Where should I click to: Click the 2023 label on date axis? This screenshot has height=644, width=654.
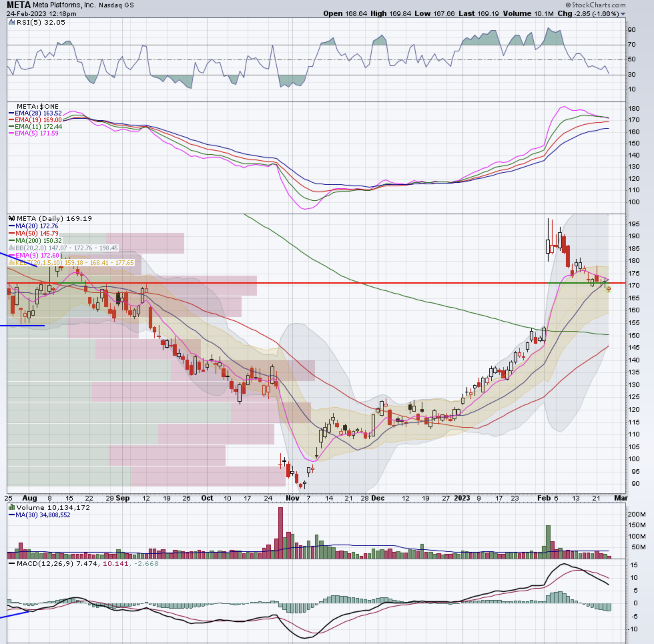pos(462,498)
